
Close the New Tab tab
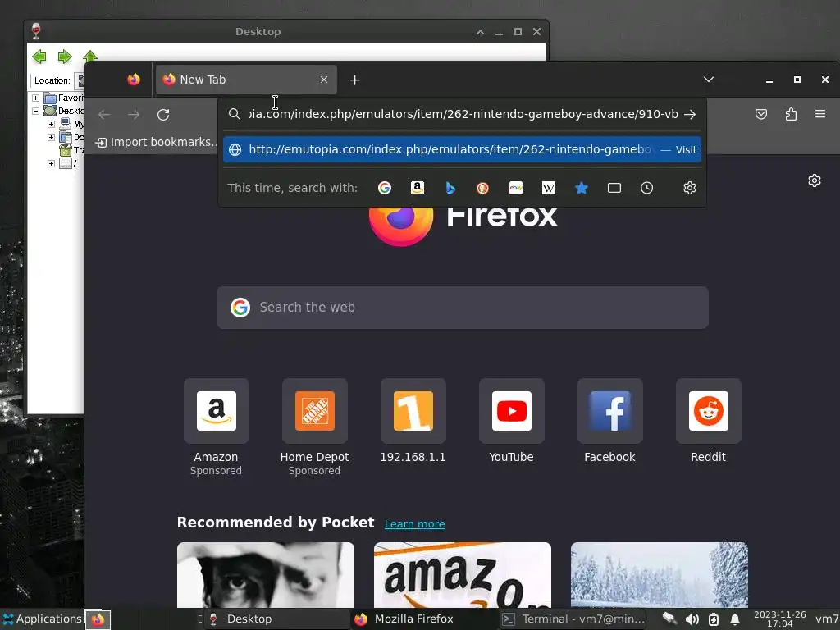coord(324,80)
